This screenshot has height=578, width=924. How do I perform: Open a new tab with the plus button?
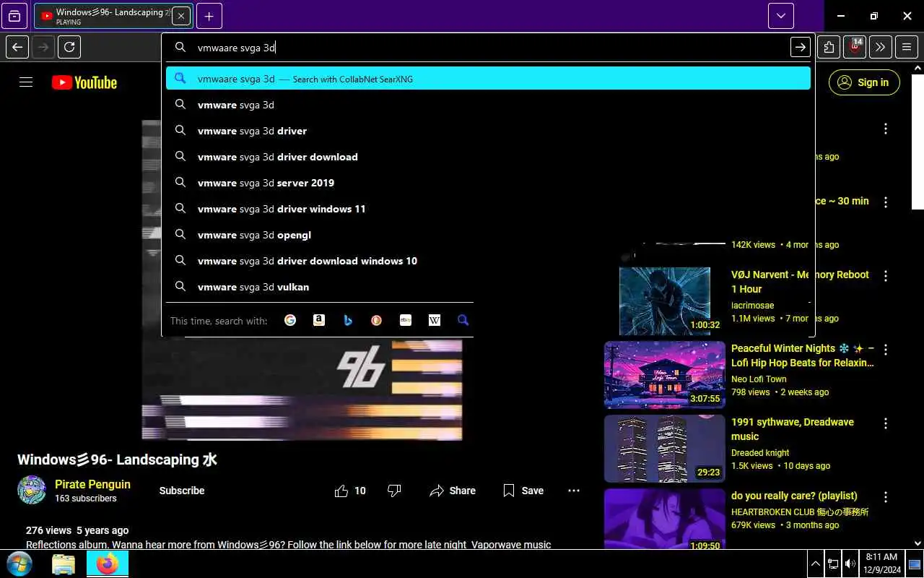(209, 16)
